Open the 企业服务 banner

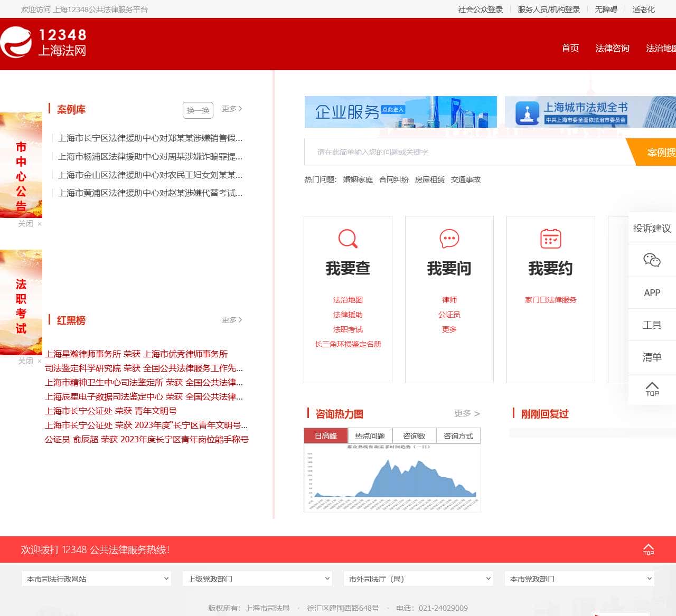click(400, 112)
